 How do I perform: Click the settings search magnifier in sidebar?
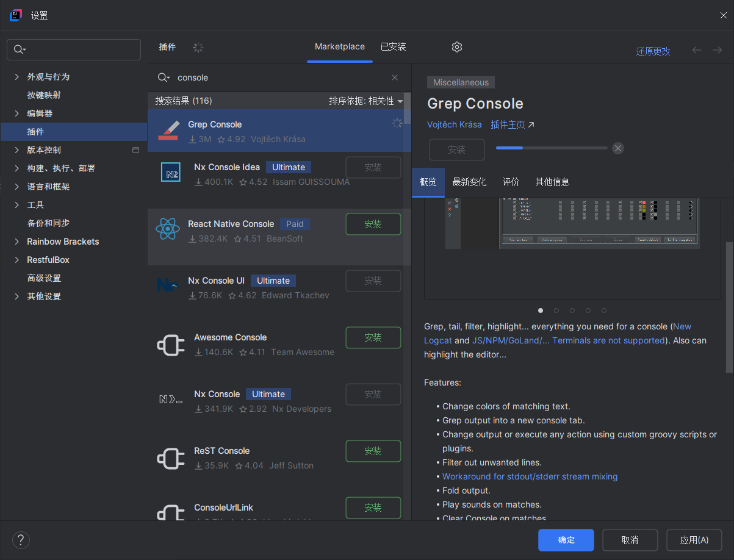[x=20, y=50]
